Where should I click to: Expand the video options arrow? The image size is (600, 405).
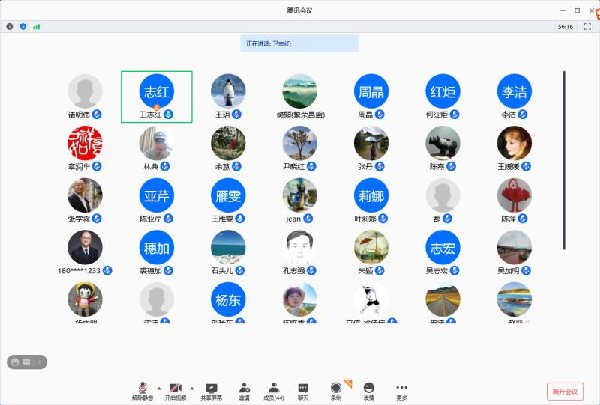[191, 385]
